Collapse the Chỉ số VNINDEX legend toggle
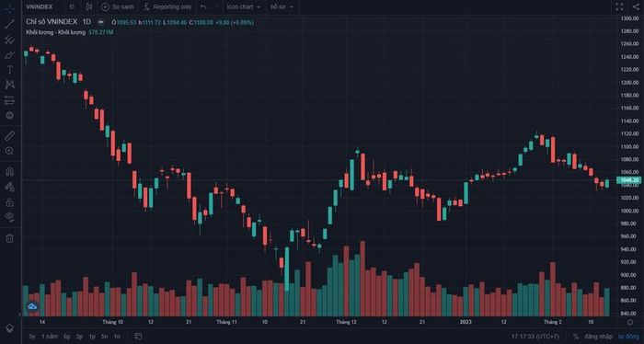 100,22
